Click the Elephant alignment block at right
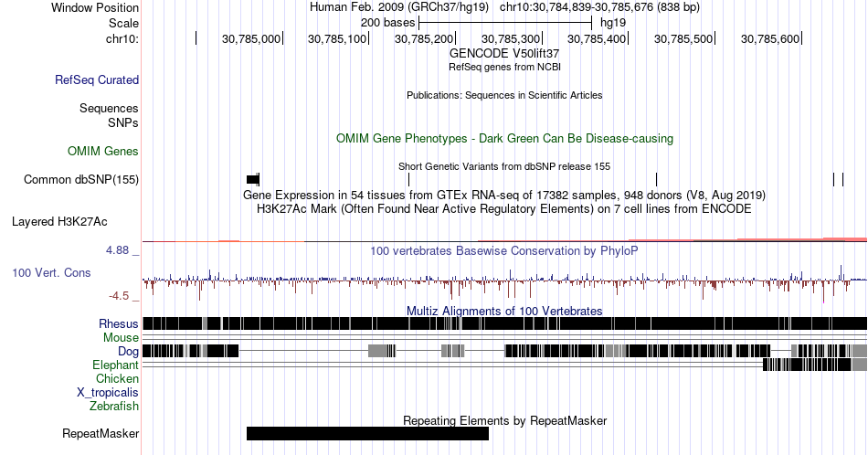This screenshot has height=455, width=868. [x=814, y=365]
